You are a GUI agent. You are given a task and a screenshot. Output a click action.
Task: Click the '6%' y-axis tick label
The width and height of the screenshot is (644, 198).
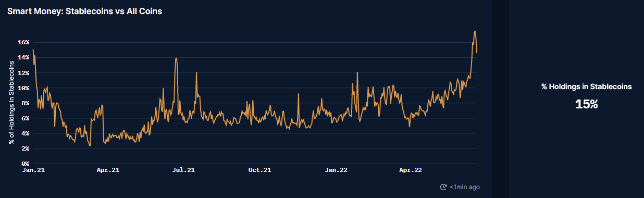click(x=25, y=118)
